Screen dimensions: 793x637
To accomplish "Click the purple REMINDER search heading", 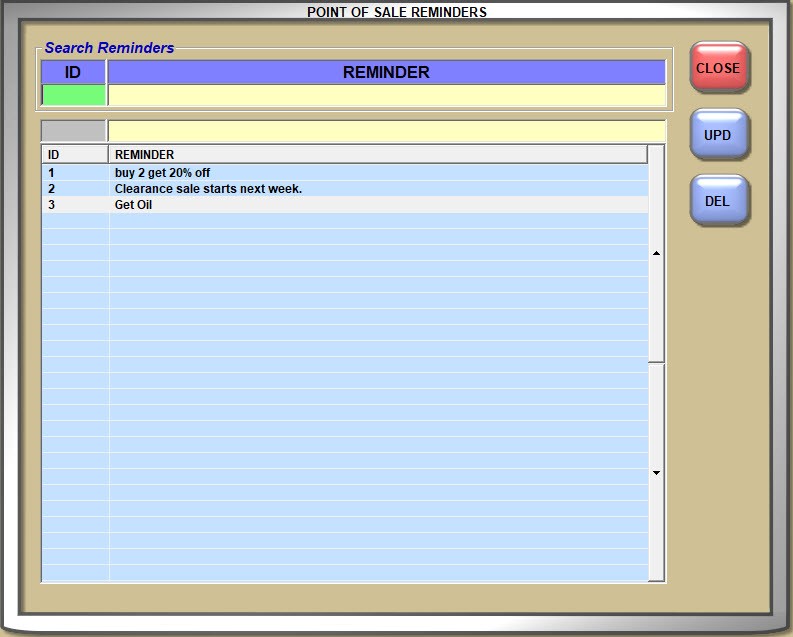I will point(386,72).
